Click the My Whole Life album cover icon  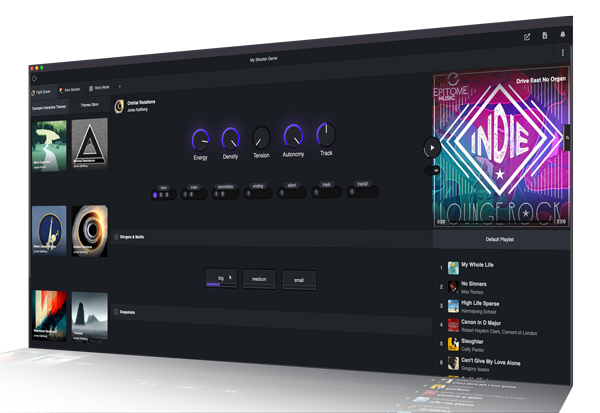tap(453, 268)
